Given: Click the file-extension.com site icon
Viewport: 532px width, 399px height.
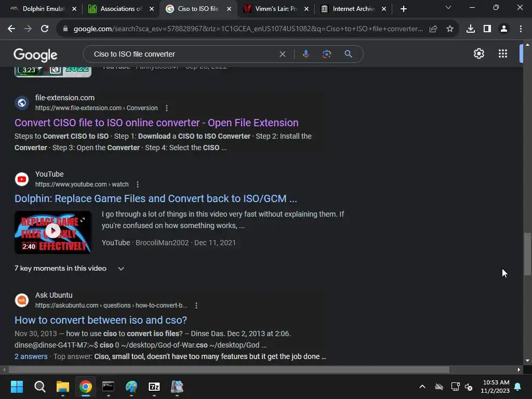Looking at the screenshot, I should (x=22, y=103).
